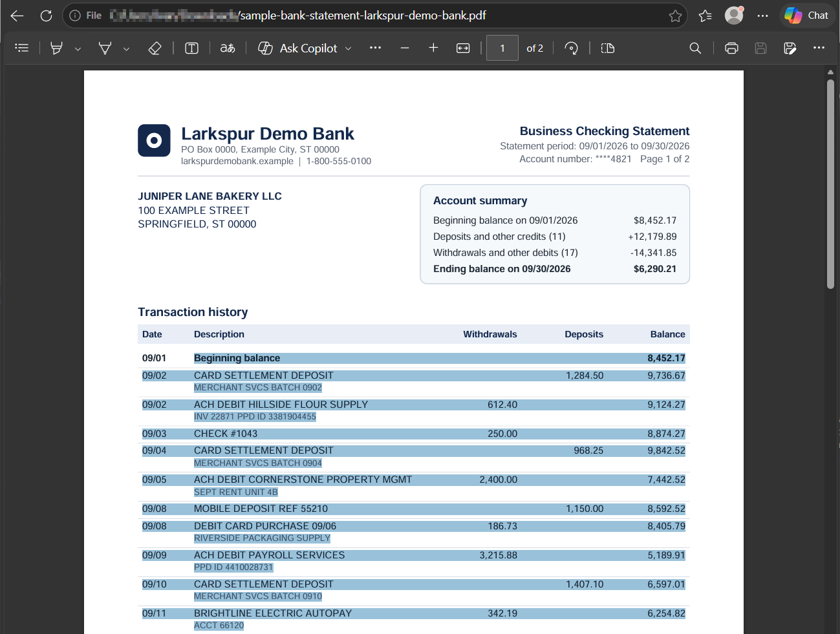The width and height of the screenshot is (840, 634).
Task: Switch page view layout
Action: click(x=608, y=48)
